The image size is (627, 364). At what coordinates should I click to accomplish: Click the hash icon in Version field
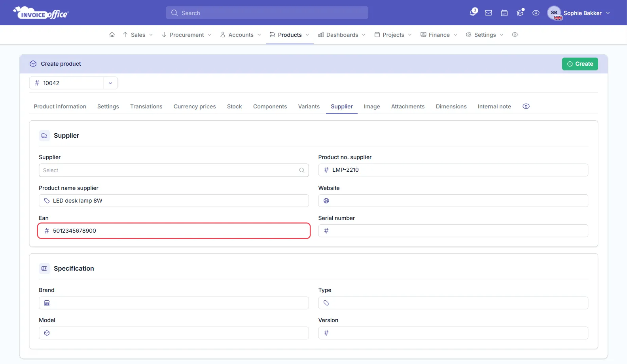coord(326,333)
